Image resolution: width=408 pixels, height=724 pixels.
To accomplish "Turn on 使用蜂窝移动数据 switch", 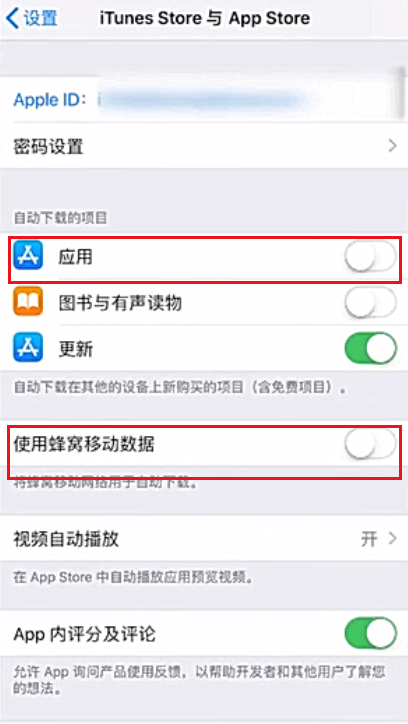I will (x=371, y=445).
